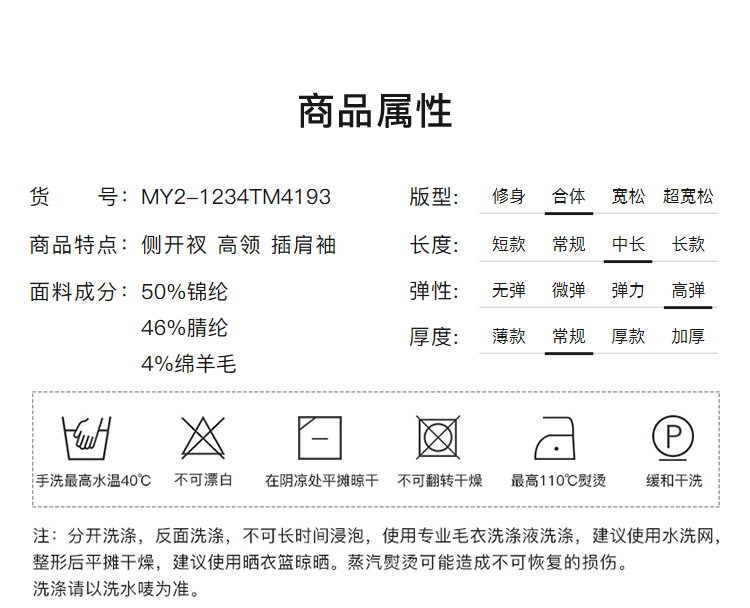
Task: Click the iron max 110℃ icon
Action: [x=557, y=437]
